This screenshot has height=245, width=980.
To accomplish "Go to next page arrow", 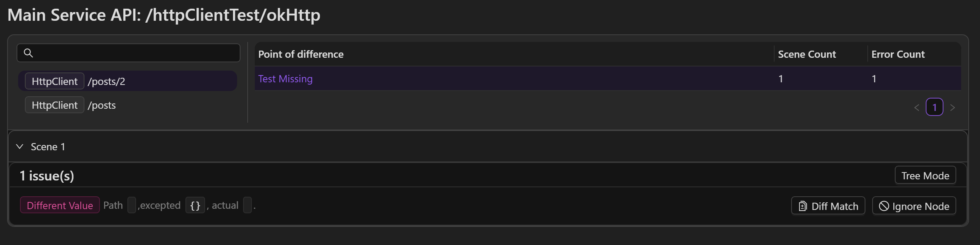I will tap(952, 108).
